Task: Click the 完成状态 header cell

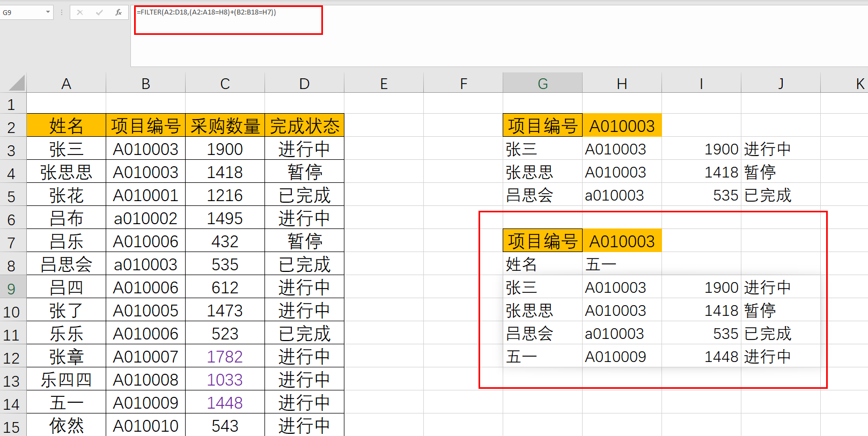Action: [x=304, y=125]
